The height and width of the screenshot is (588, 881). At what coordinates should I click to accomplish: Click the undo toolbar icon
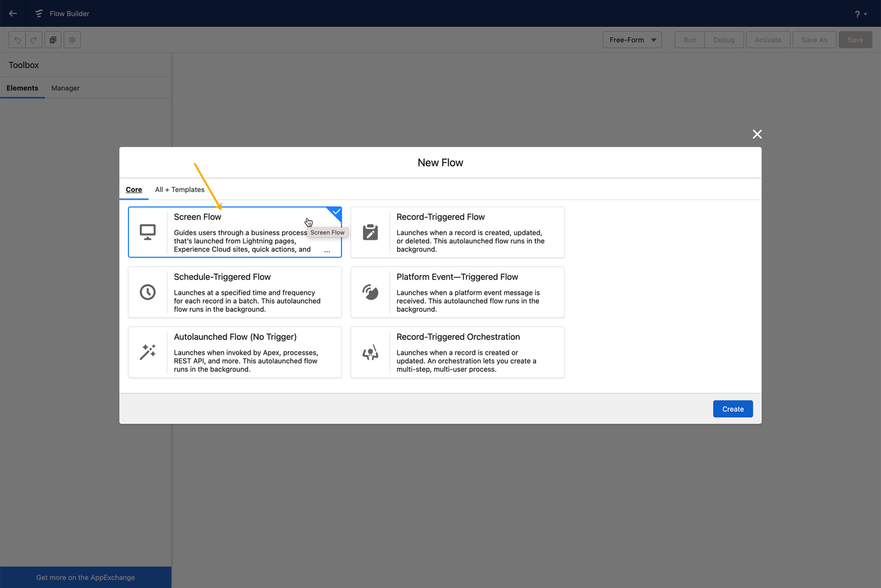[x=17, y=40]
